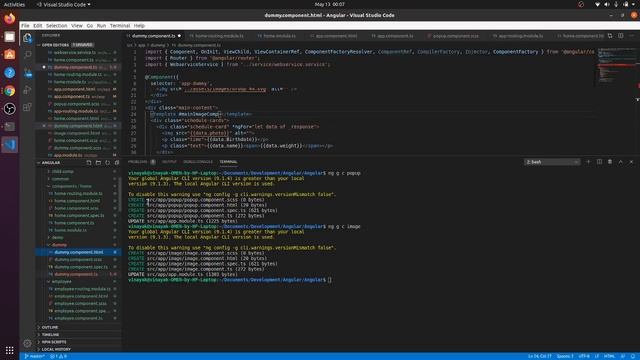The width and height of the screenshot is (640, 360).
Task: Refresh the ANGULAR explorer tree
Action: [108, 162]
